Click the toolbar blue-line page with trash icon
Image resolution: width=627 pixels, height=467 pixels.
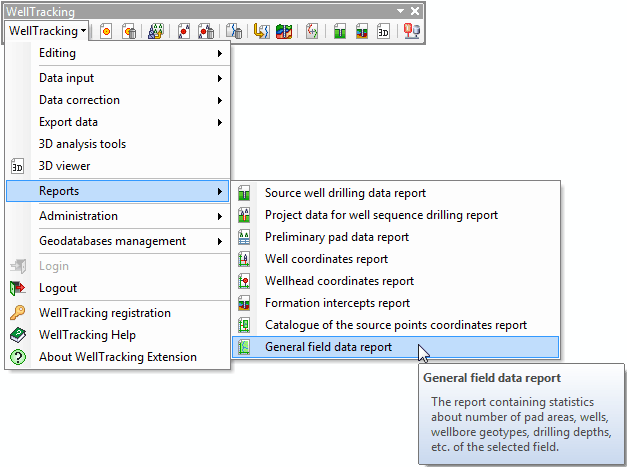(x=234, y=31)
